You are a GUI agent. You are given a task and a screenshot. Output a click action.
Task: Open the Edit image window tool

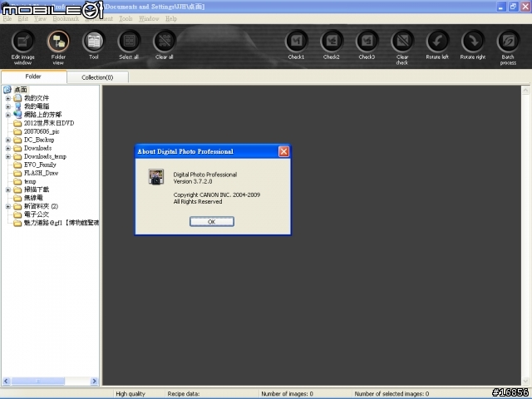click(23, 42)
